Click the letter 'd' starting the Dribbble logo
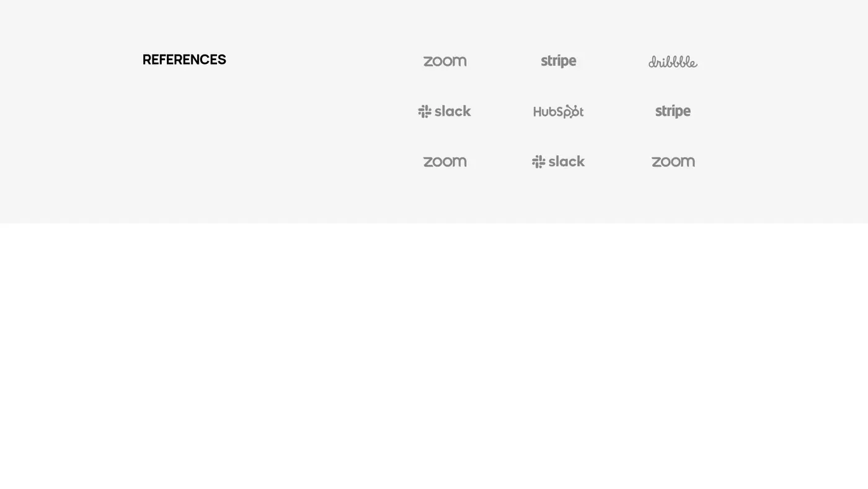 coord(653,61)
